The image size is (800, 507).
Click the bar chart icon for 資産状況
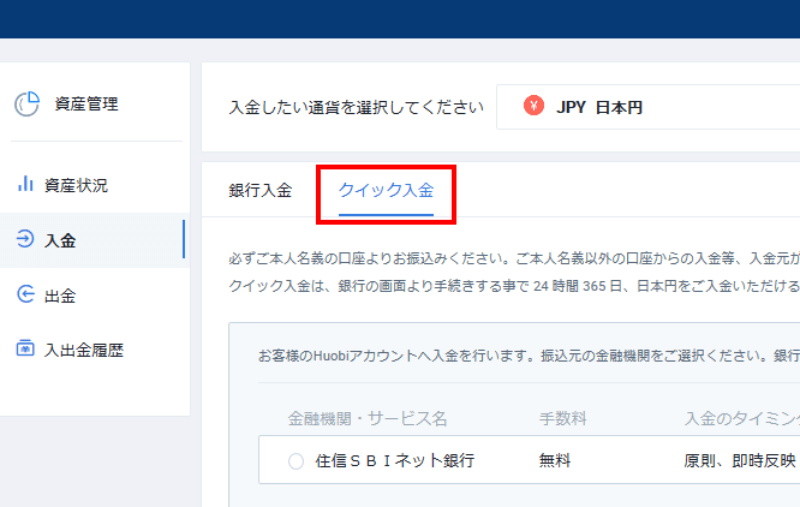tap(25, 185)
